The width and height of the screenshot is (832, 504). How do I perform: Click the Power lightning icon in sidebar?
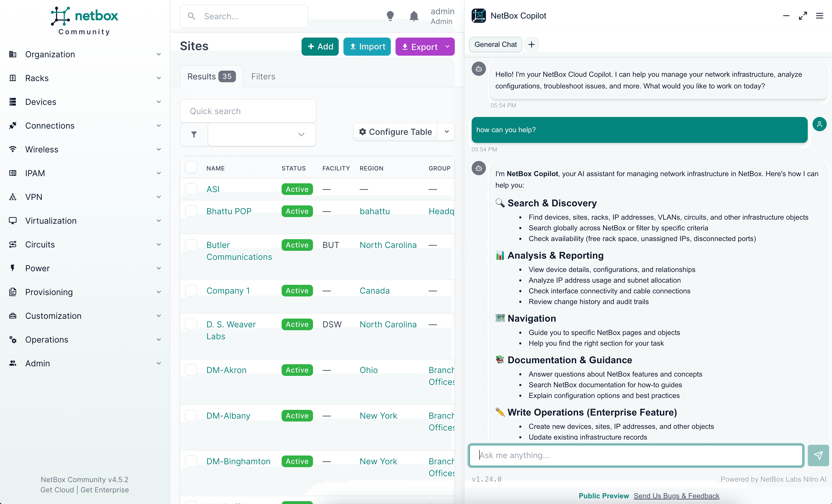pyautogui.click(x=13, y=268)
